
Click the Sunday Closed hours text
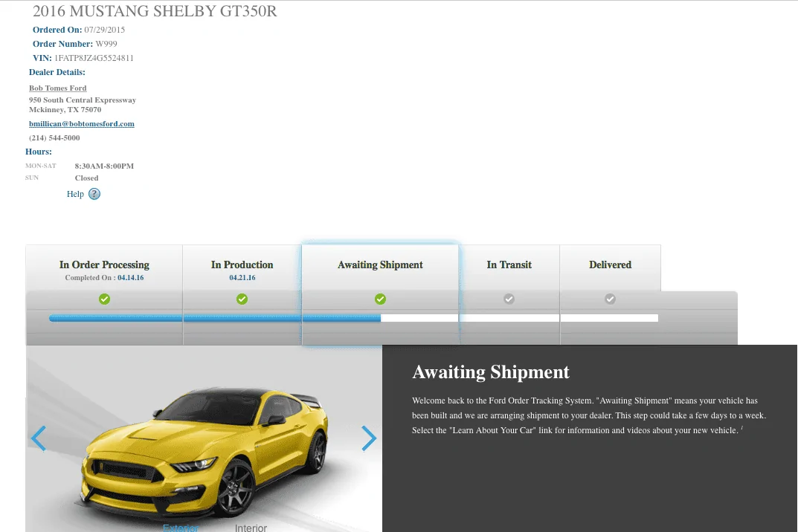click(86, 178)
